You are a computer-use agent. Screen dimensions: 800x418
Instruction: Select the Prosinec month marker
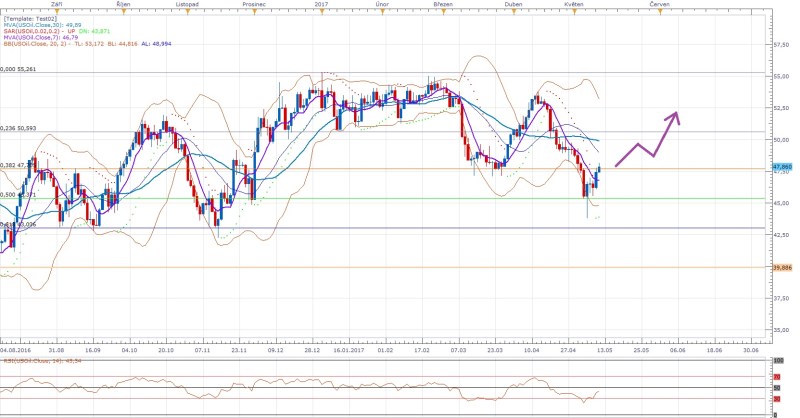(254, 4)
